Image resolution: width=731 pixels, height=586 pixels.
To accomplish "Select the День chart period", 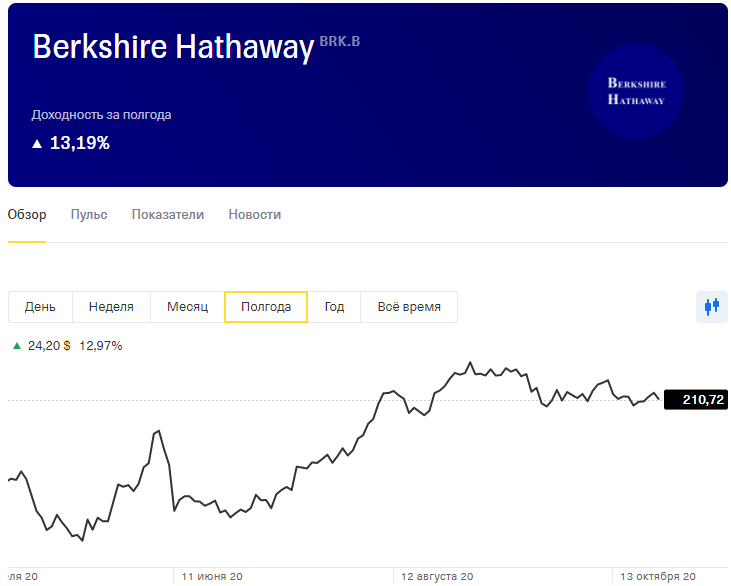I will (40, 307).
